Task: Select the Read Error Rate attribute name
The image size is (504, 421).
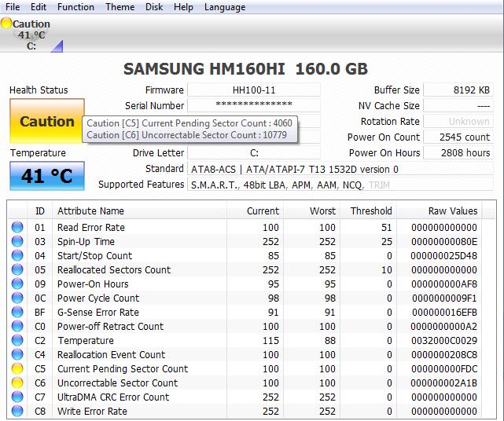Action: click(x=91, y=227)
